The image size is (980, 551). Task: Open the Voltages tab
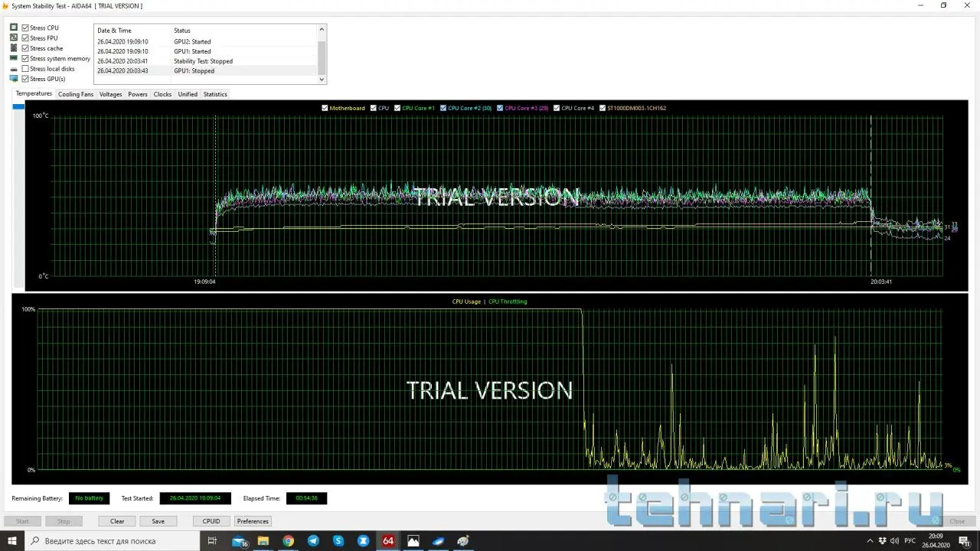110,94
